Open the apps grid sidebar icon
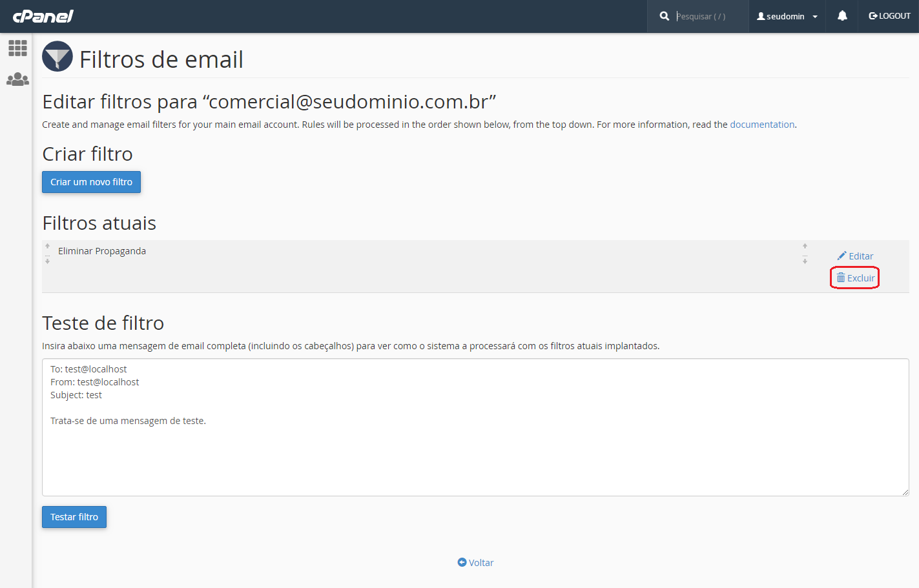 (x=17, y=48)
